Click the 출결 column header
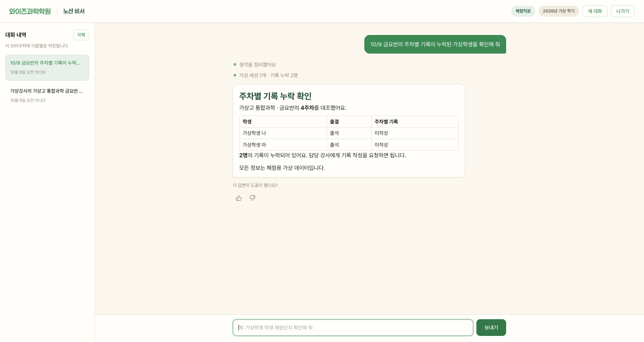This screenshot has height=342, width=644. pos(349,122)
